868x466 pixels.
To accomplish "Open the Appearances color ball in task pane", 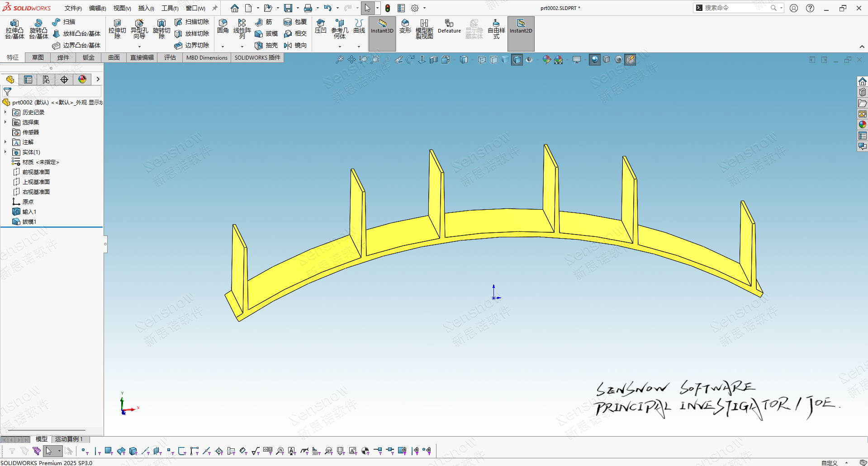I will point(862,125).
